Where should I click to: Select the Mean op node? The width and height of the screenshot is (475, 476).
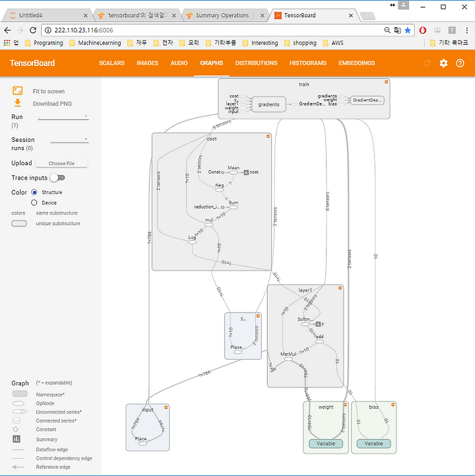234,172
